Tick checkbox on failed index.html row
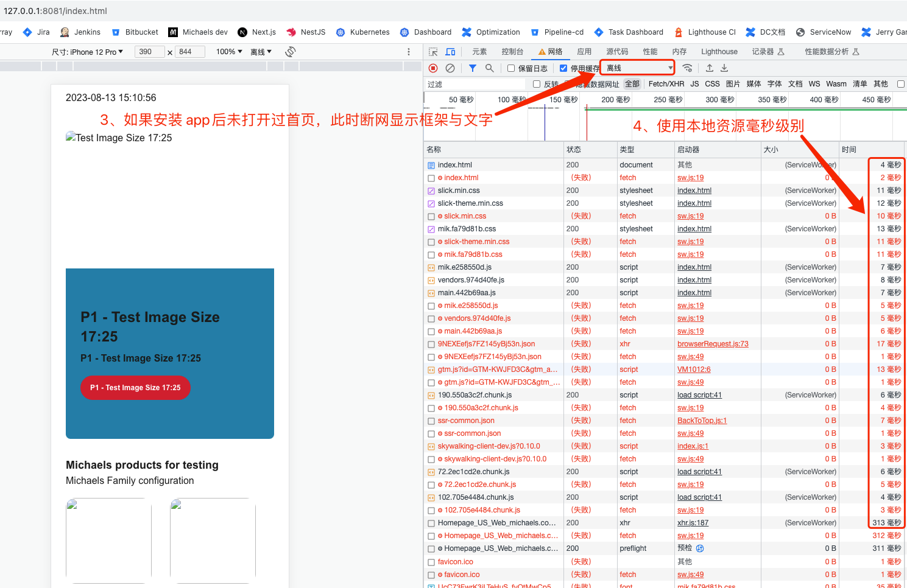This screenshot has height=588, width=907. pos(431,178)
